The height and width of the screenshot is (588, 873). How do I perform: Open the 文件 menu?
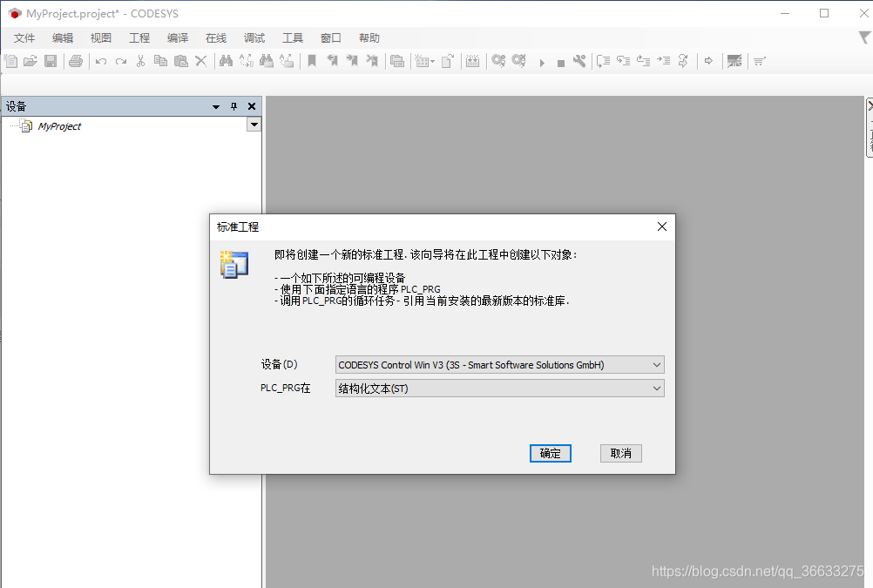(24, 37)
